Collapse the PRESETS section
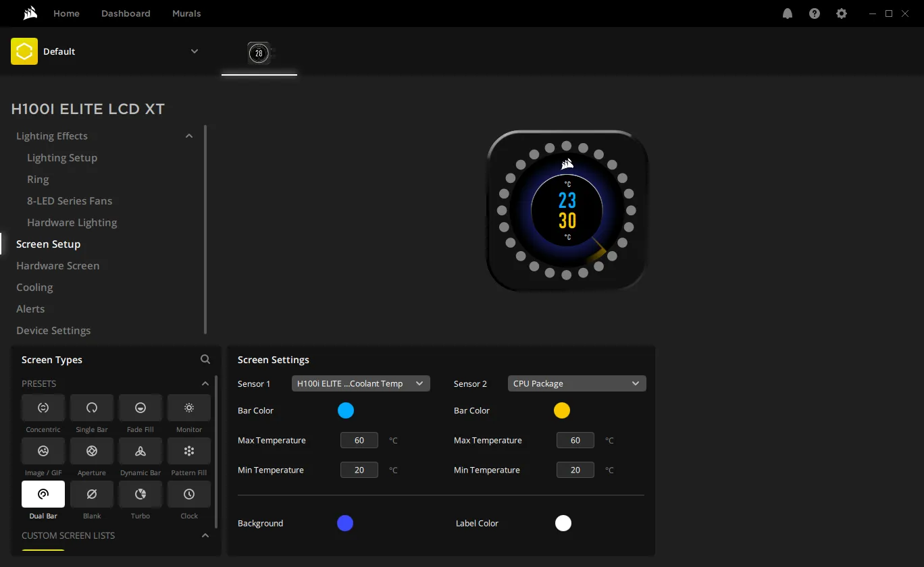924x567 pixels. point(205,383)
